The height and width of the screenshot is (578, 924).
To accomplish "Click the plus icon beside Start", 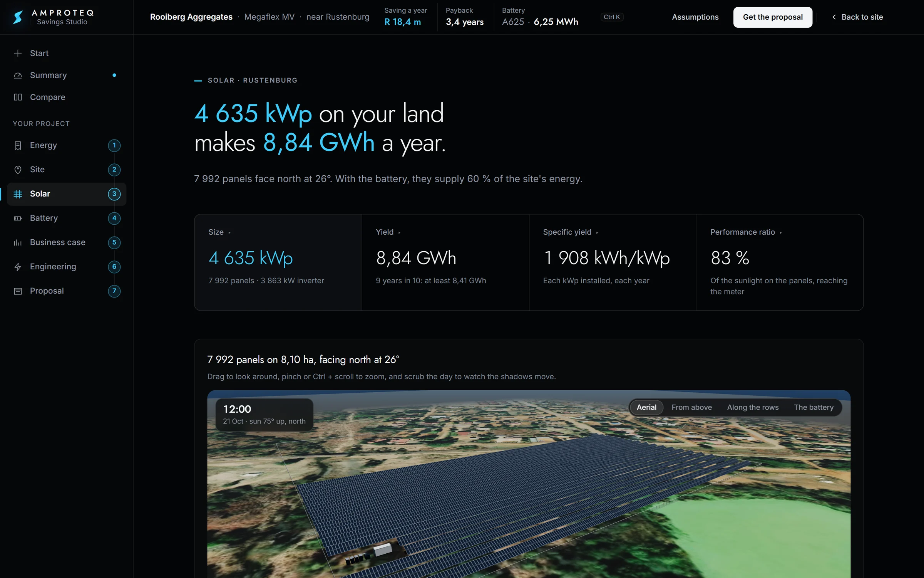I will (18, 53).
